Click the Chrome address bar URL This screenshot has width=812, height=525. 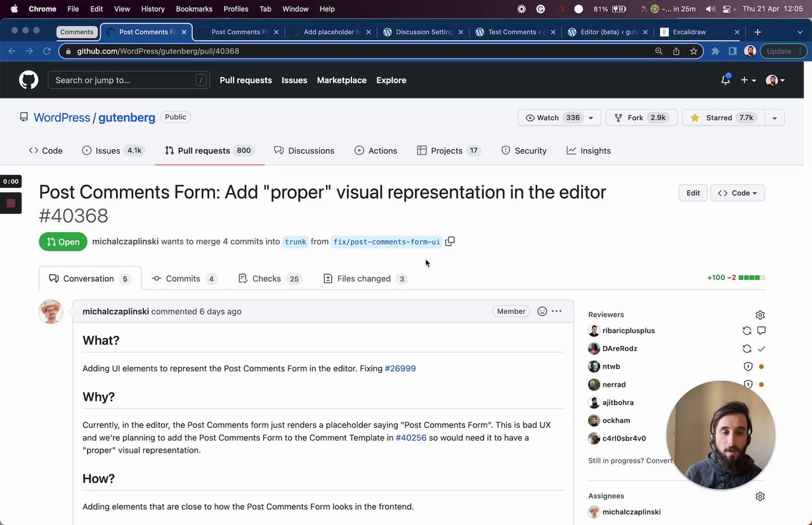click(x=158, y=51)
